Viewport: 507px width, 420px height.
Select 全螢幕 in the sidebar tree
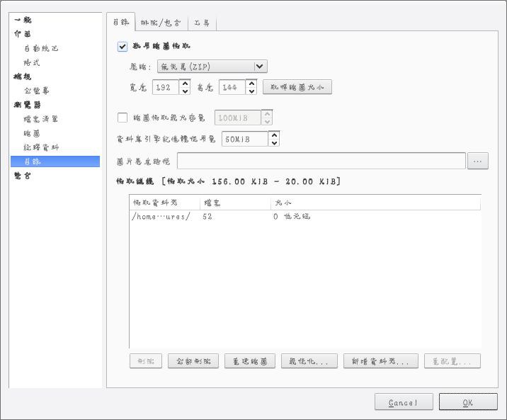coord(37,91)
